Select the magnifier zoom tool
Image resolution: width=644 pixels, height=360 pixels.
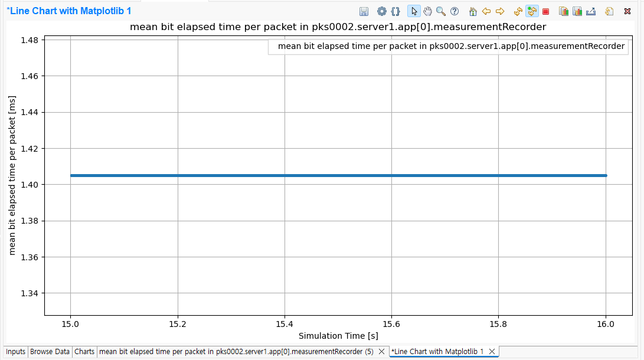(x=441, y=11)
